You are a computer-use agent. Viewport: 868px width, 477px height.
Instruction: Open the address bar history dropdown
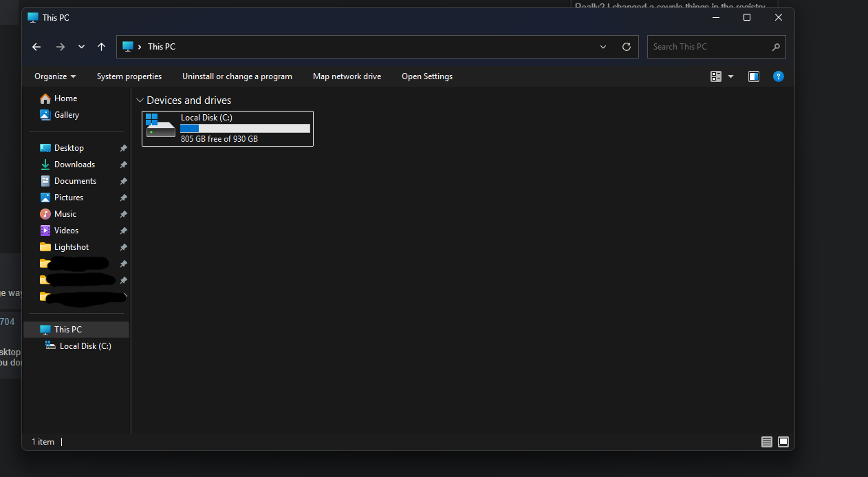(603, 47)
